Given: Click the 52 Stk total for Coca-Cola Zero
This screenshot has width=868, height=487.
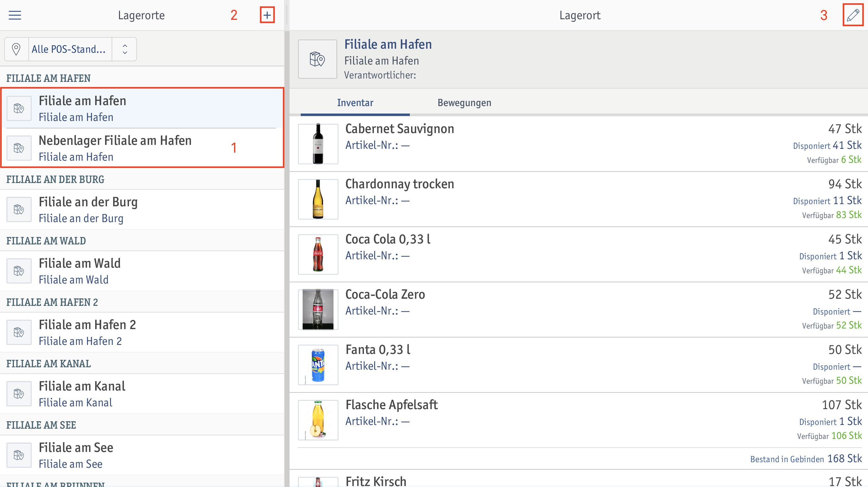Looking at the screenshot, I should pyautogui.click(x=845, y=294).
